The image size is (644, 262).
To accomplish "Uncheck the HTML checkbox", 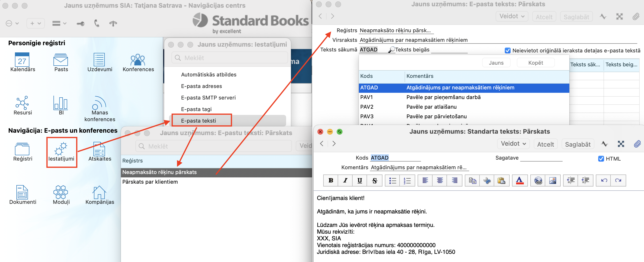I will tap(601, 159).
